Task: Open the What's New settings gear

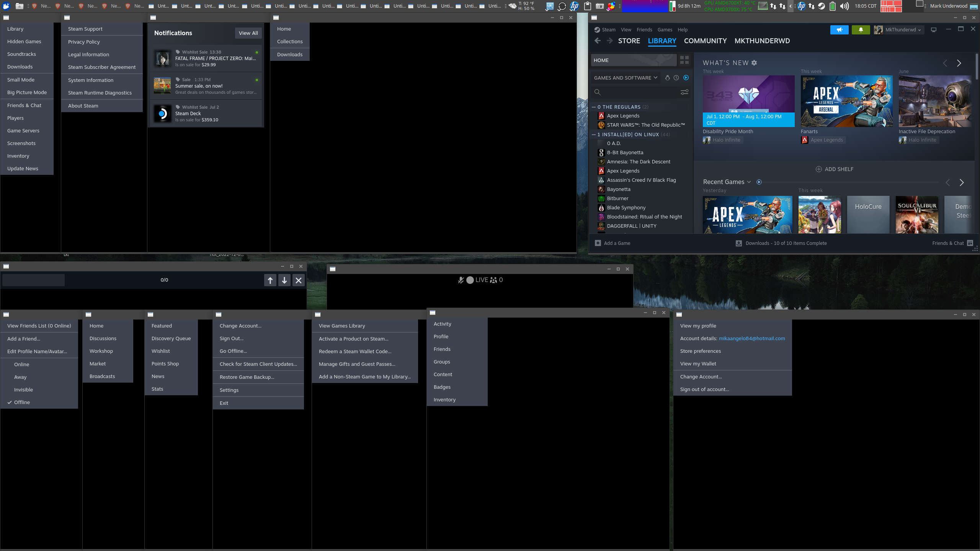Action: (x=754, y=63)
